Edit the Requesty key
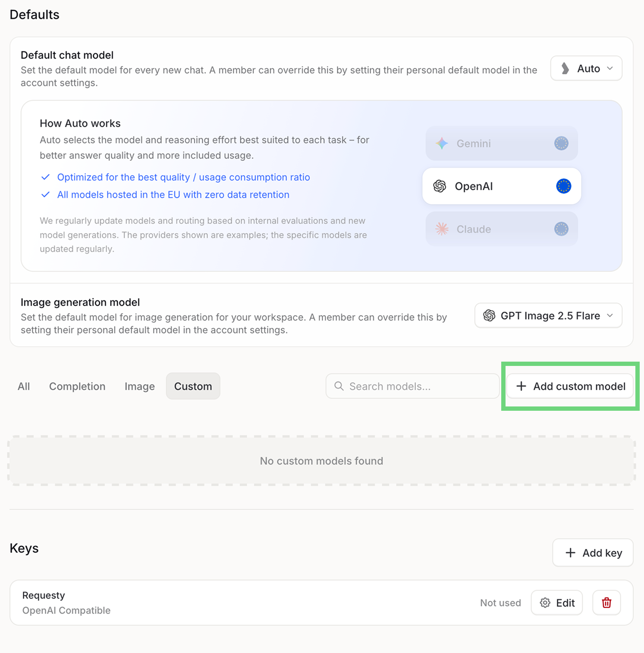 (x=556, y=603)
